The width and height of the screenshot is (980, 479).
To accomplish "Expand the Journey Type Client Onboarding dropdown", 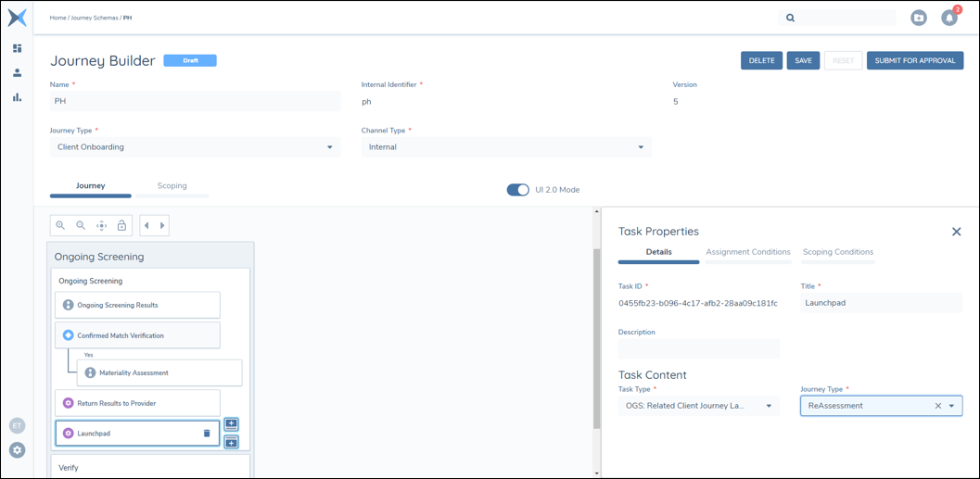I will coord(329,147).
